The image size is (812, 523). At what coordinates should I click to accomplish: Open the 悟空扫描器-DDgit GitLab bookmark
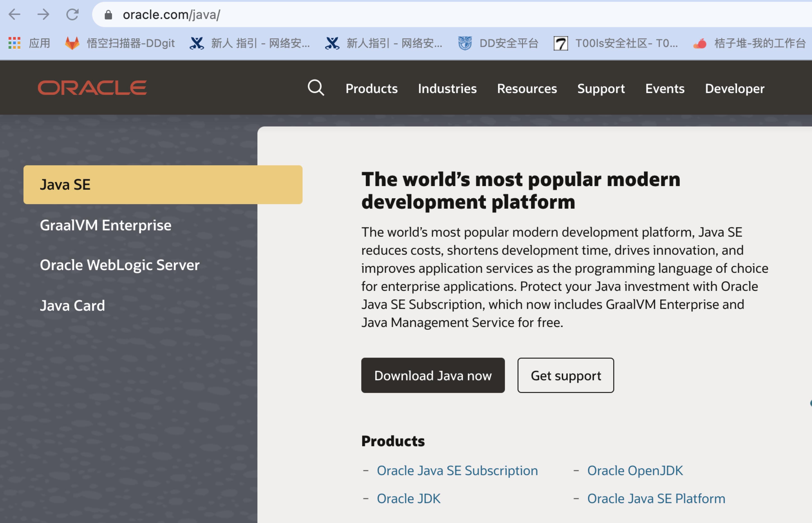120,43
